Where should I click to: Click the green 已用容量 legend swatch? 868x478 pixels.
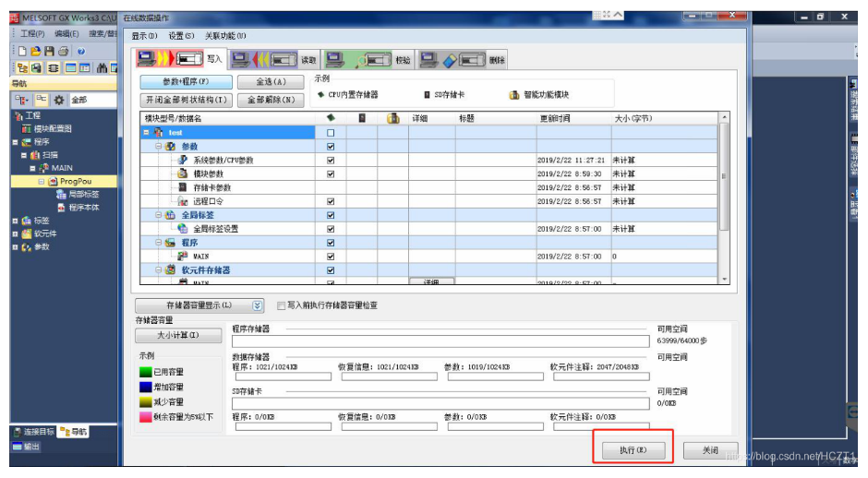(x=146, y=372)
